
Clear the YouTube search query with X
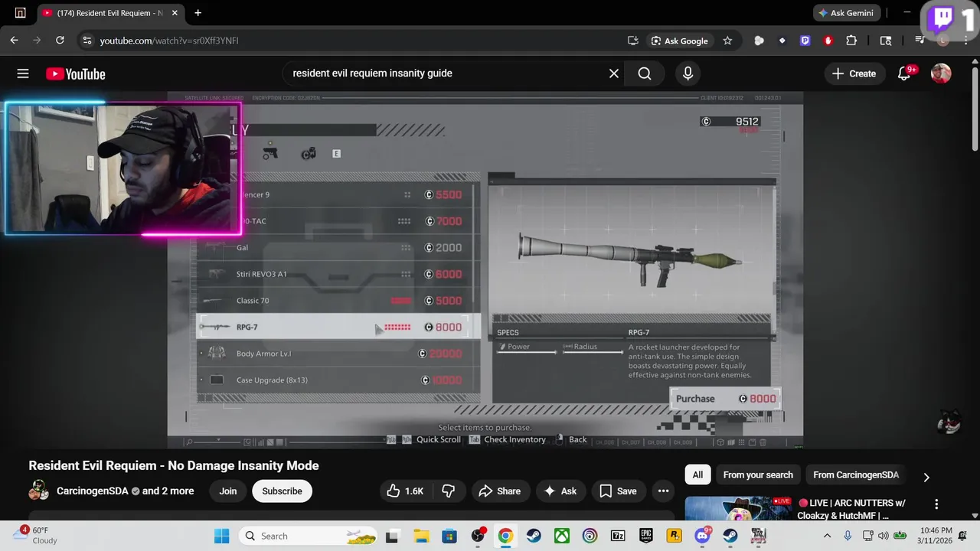coord(613,73)
